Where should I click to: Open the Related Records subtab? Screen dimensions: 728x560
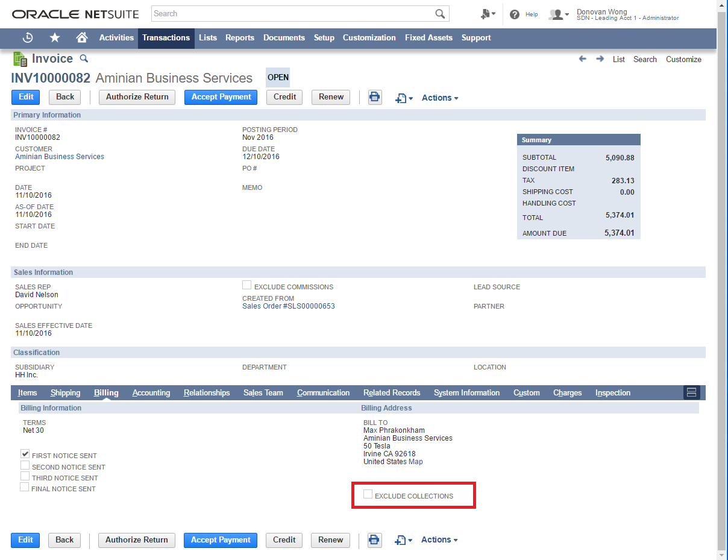(x=392, y=392)
